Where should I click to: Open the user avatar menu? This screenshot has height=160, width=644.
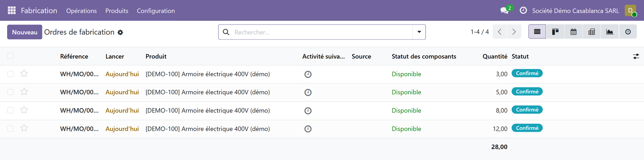(631, 10)
